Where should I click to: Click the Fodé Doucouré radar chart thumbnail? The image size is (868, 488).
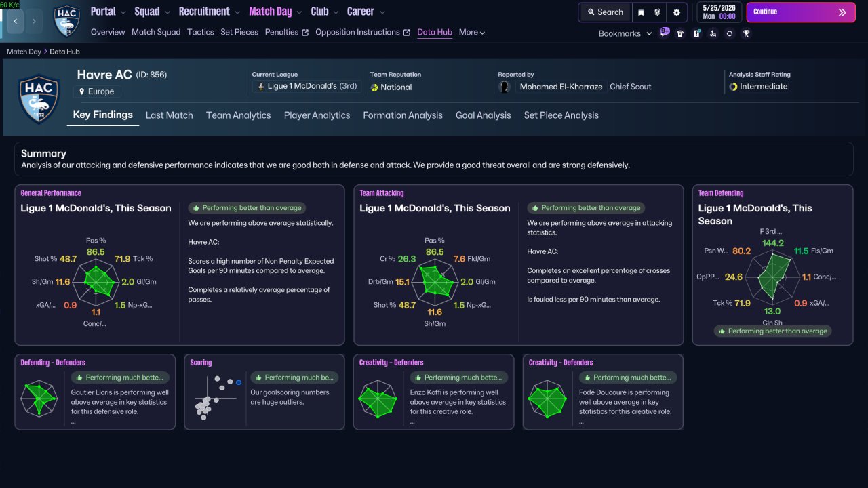547,399
